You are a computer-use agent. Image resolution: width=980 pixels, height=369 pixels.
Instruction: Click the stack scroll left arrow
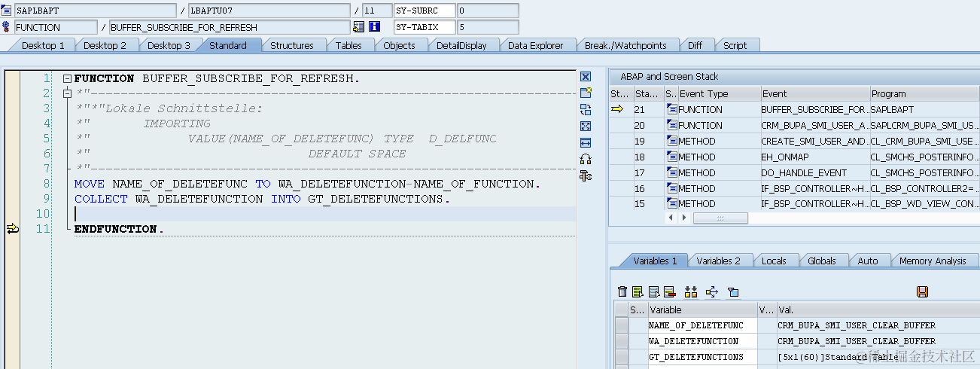[x=672, y=218]
